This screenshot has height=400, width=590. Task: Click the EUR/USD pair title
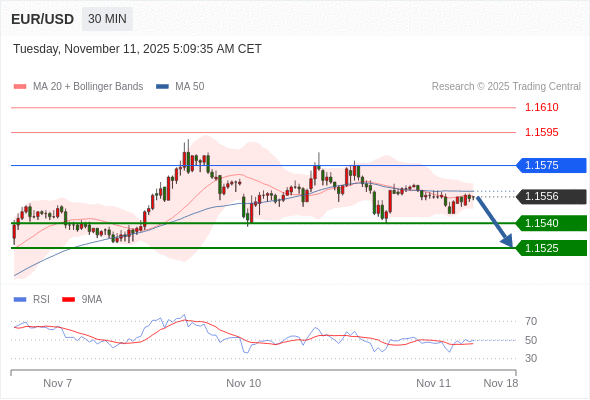click(x=43, y=19)
